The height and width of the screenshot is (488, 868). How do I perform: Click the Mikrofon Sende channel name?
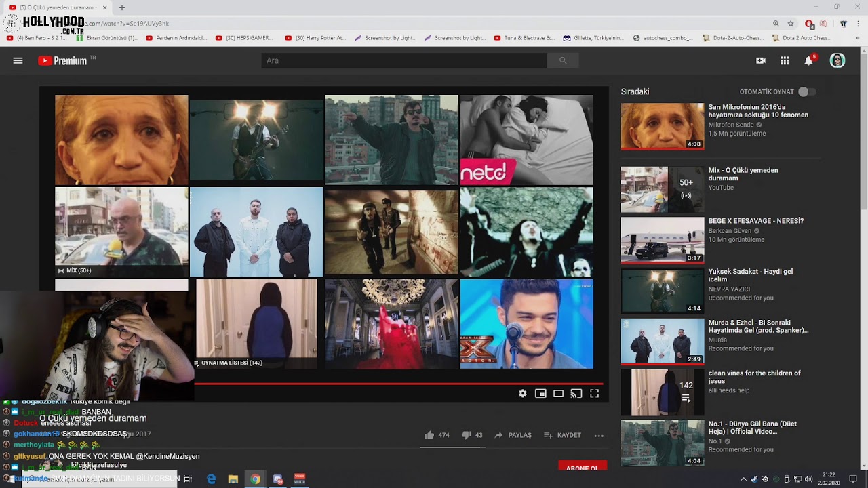click(x=732, y=125)
